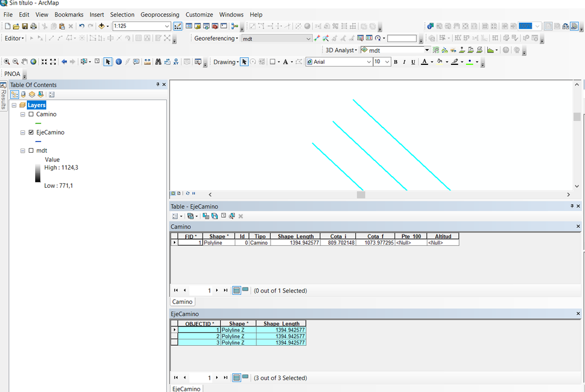Open the Bookmarks menu
Screen dimensions: 585x392
click(69, 15)
